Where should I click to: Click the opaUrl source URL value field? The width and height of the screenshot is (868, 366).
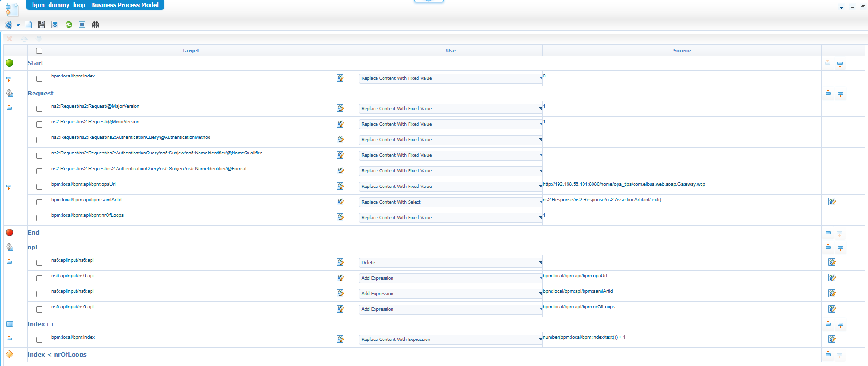tap(624, 184)
